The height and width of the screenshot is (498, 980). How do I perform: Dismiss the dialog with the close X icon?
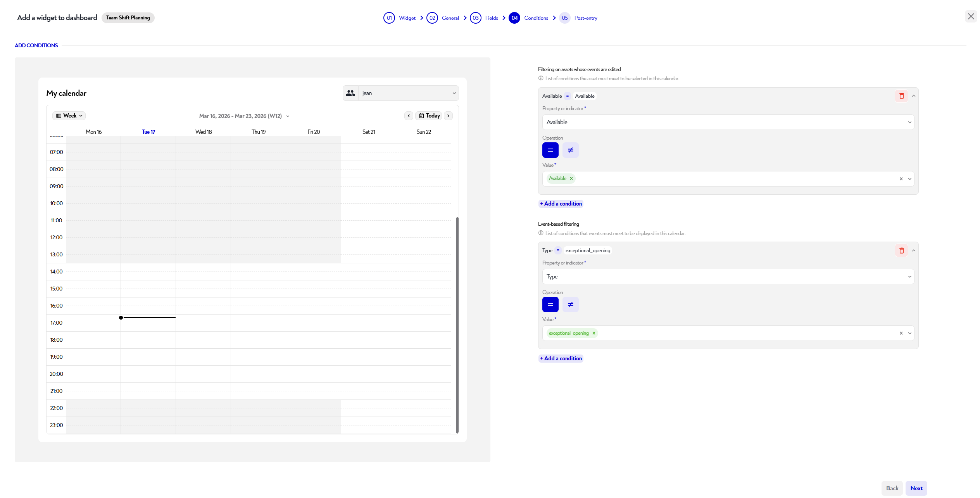pos(971,16)
